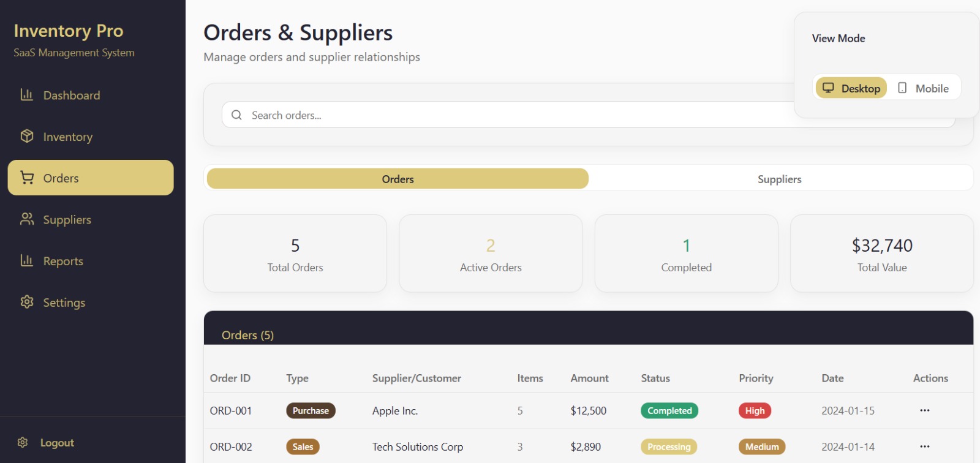Switch to the Suppliers tab

coord(779,179)
